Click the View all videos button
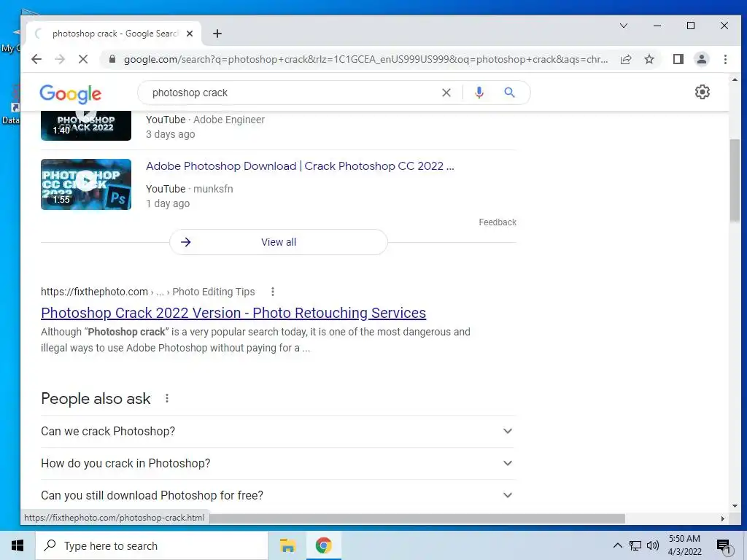Image resolution: width=747 pixels, height=560 pixels. 279,242
